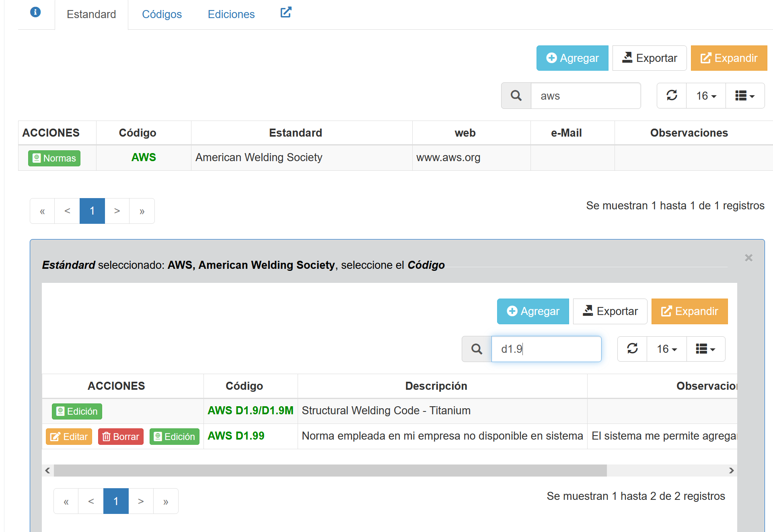Refresh the codes table in the lower panel
Viewport: 773px width, 532px height.
(632, 349)
